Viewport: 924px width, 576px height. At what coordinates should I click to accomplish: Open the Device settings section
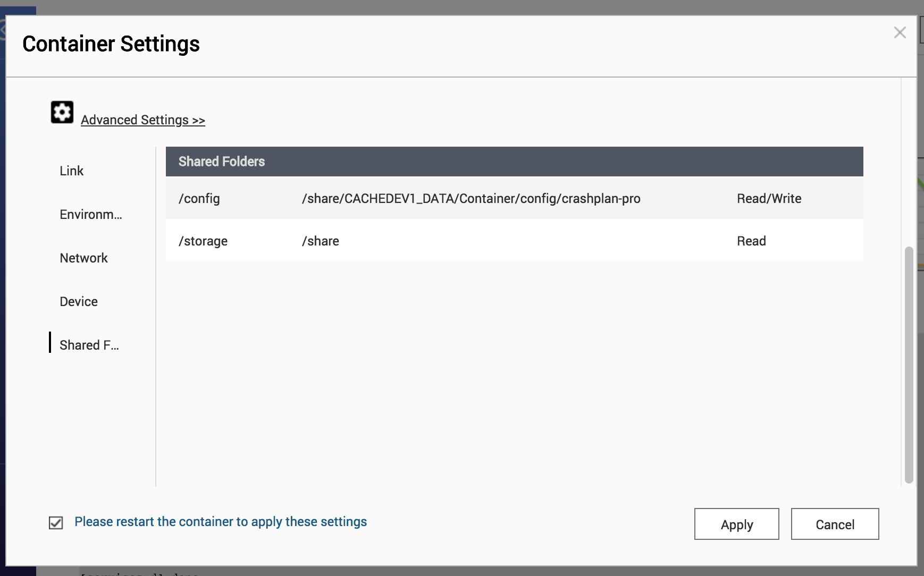coord(78,301)
